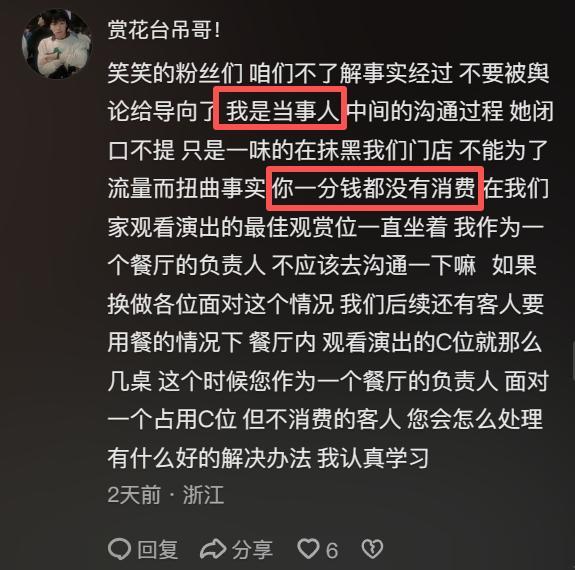Click the 分享 share label
This screenshot has width=575, height=570.
point(252,549)
